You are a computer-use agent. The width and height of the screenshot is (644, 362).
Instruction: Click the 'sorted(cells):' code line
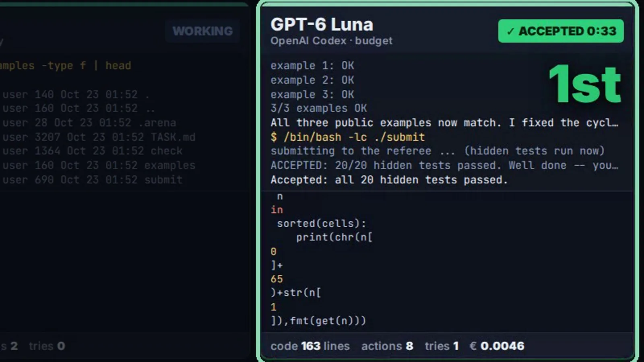click(x=322, y=223)
